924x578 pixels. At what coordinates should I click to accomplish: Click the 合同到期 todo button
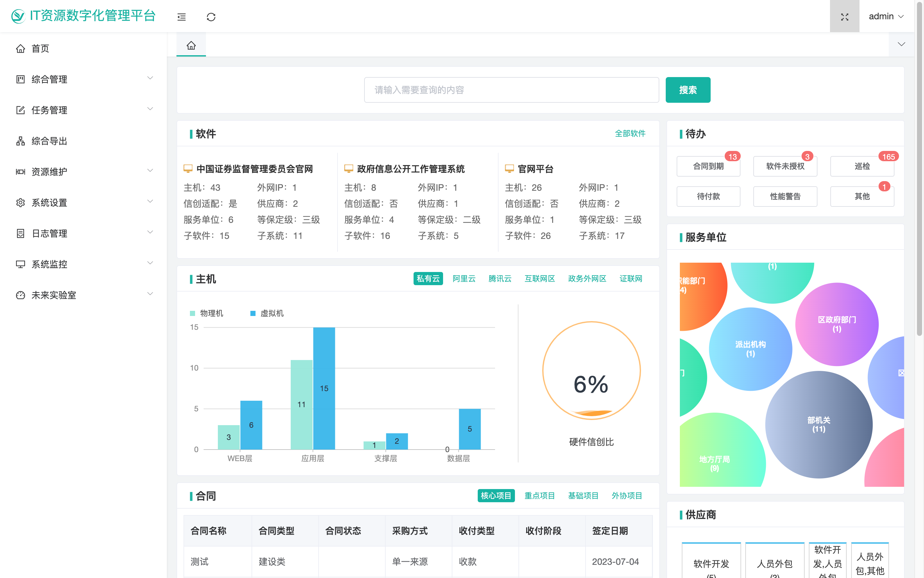(x=708, y=166)
